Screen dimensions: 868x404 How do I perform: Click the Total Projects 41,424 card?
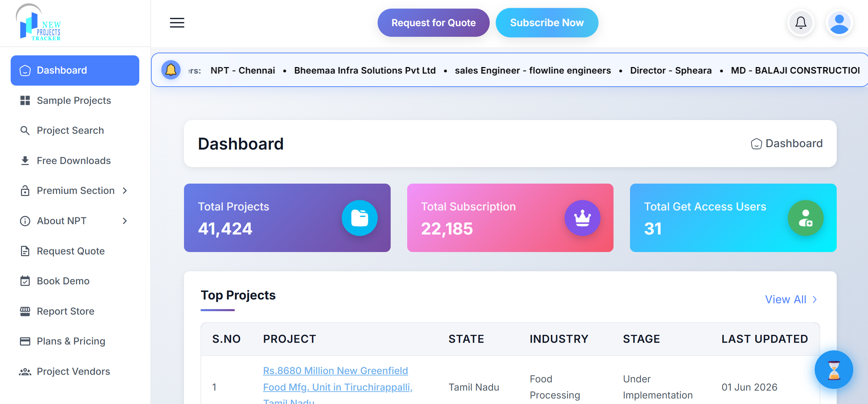coord(287,218)
